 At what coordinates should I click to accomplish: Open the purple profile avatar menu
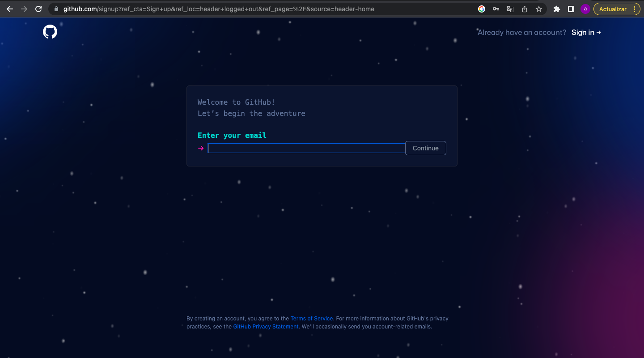click(x=585, y=9)
